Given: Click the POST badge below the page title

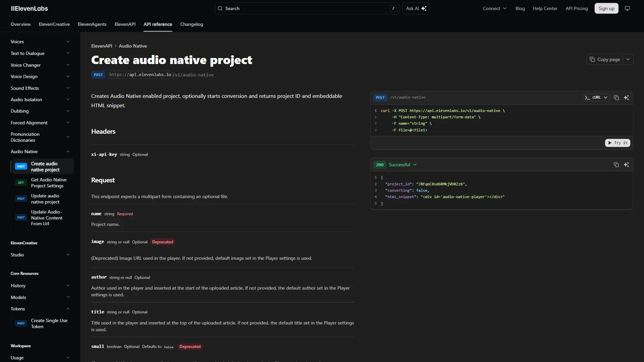Looking at the screenshot, I should click(x=98, y=75).
